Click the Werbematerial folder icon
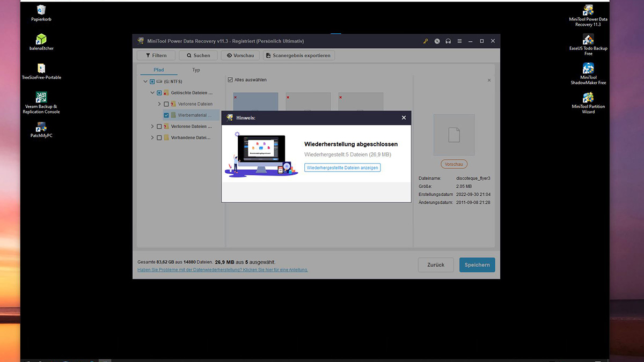The width and height of the screenshot is (644, 362). (x=173, y=115)
